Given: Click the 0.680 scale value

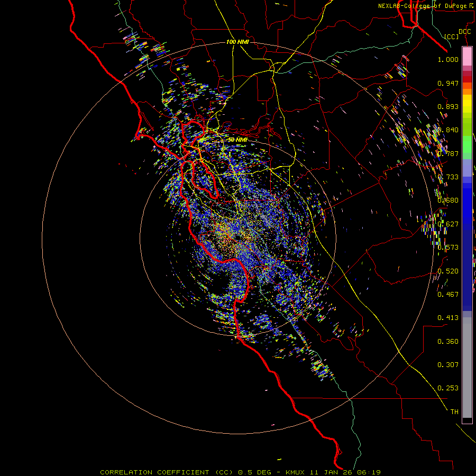Looking at the screenshot, I should pos(448,200).
